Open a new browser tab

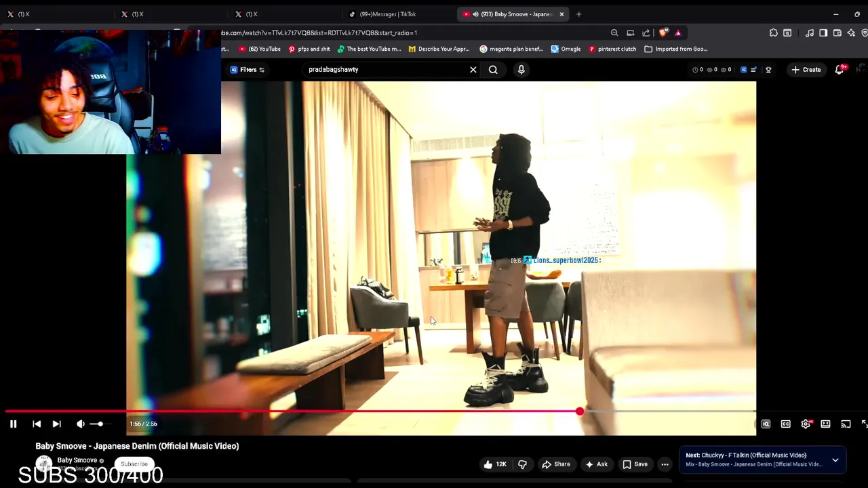(578, 14)
